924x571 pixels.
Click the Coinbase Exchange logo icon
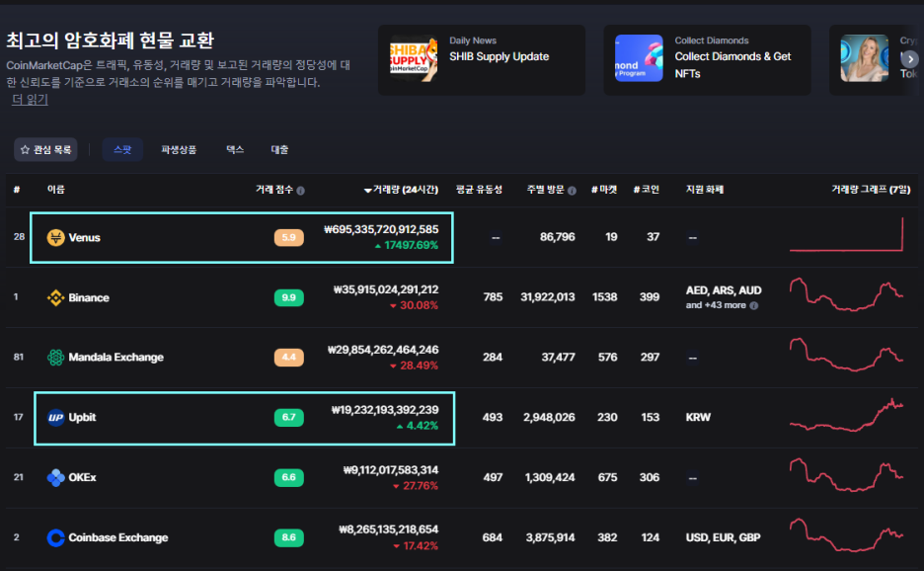point(55,537)
